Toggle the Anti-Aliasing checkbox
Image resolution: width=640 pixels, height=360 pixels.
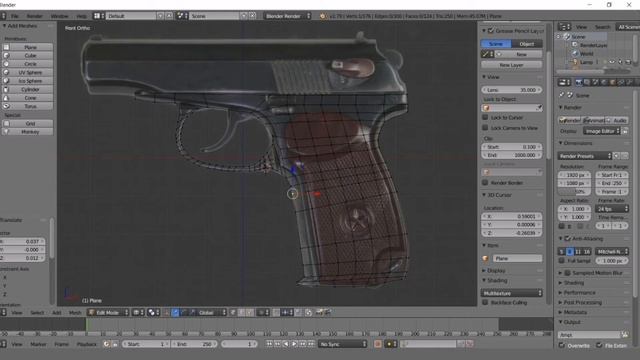pyautogui.click(x=568, y=238)
